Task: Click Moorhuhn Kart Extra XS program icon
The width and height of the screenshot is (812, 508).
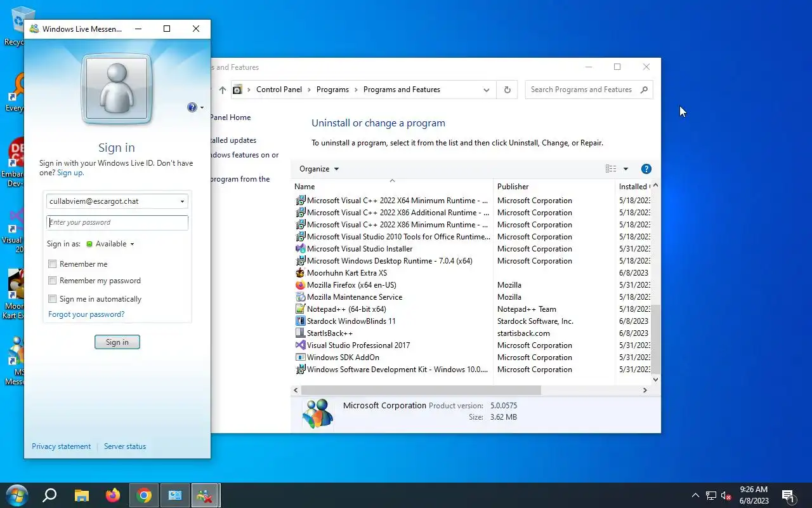Action: pyautogui.click(x=301, y=273)
